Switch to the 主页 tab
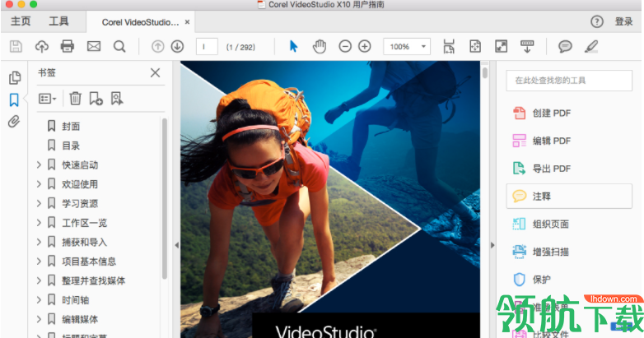 point(21,21)
